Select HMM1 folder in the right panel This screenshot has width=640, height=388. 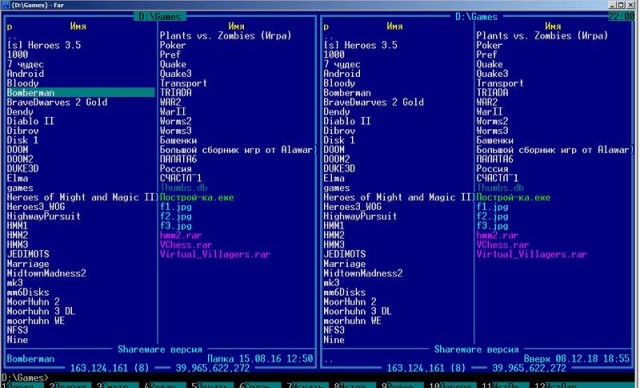(333, 226)
